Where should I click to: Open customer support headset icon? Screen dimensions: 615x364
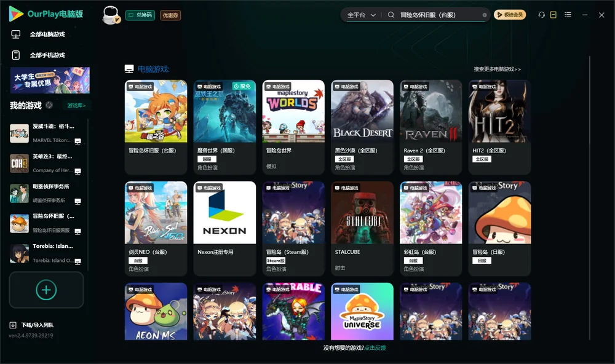point(542,15)
